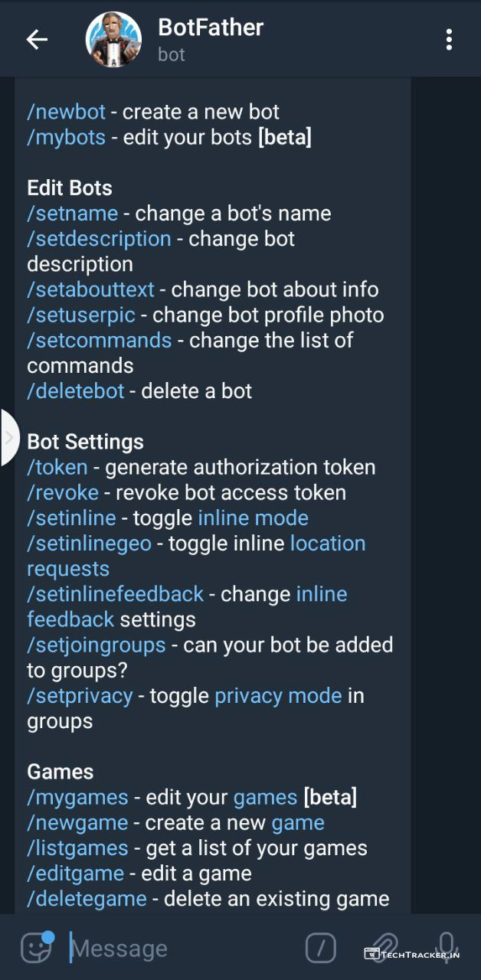The width and height of the screenshot is (481, 980).
Task: Open the privacy mode link
Action: coord(278,695)
